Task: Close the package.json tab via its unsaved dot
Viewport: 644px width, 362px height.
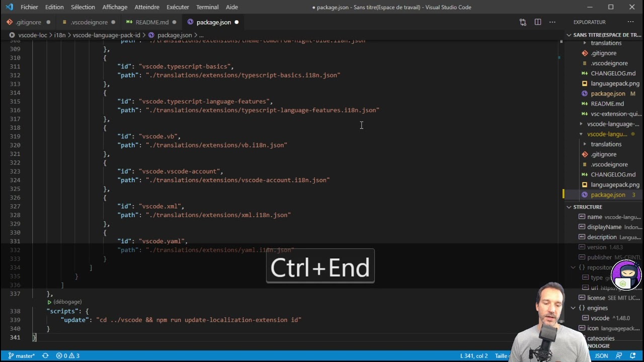Action: [x=236, y=22]
